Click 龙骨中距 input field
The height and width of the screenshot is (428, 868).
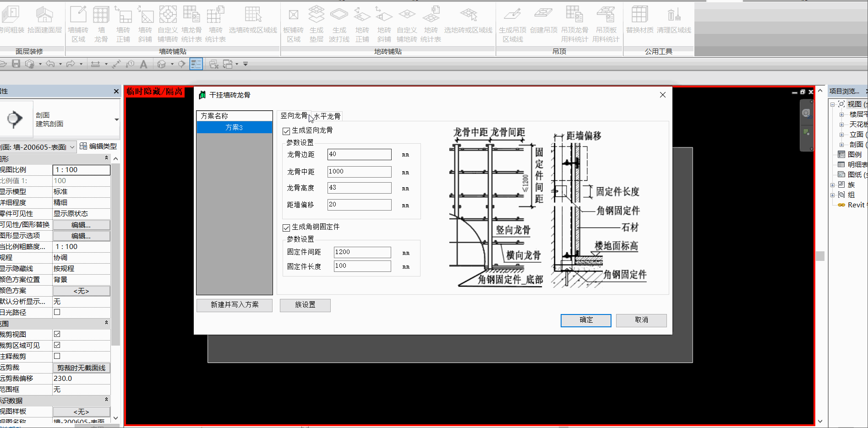[x=360, y=172]
